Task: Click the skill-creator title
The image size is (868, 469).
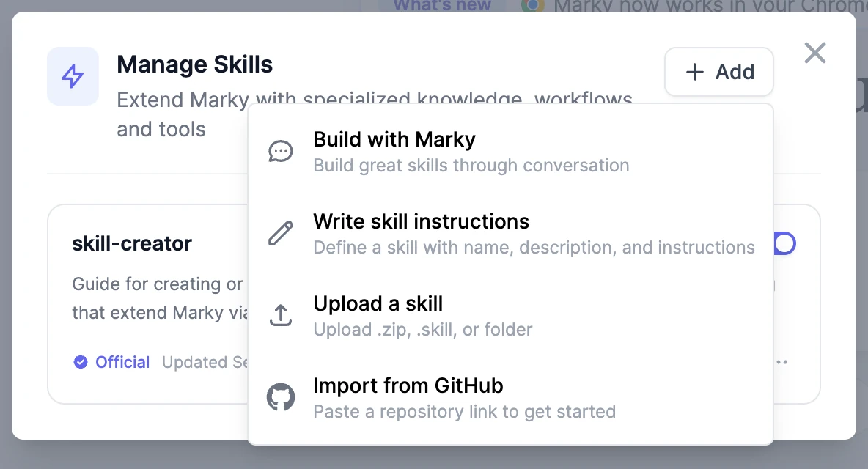Action: 132,243
